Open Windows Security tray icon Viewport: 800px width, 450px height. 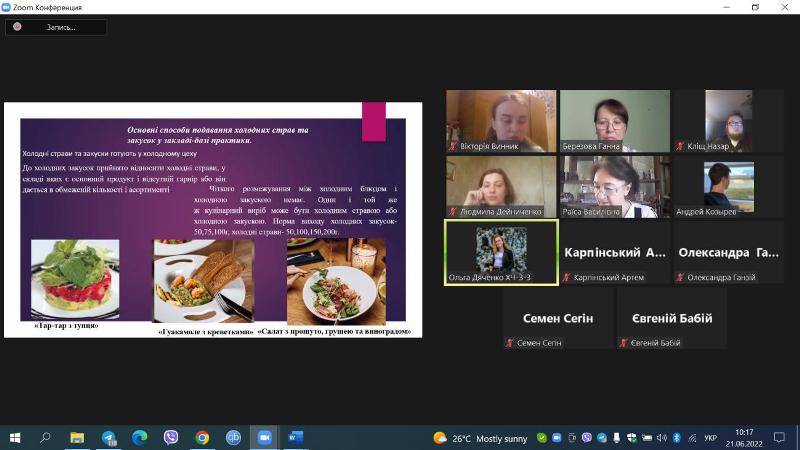[x=632, y=438]
